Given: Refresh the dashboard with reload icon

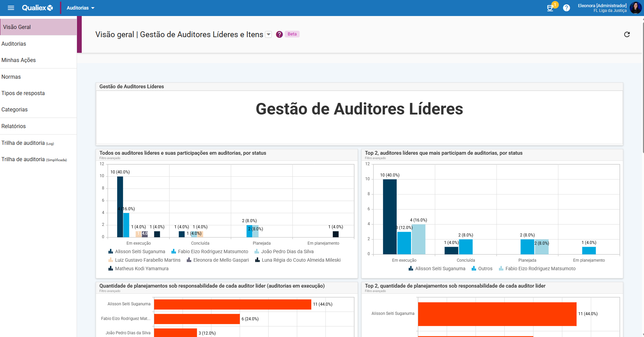Looking at the screenshot, I should coord(627,34).
